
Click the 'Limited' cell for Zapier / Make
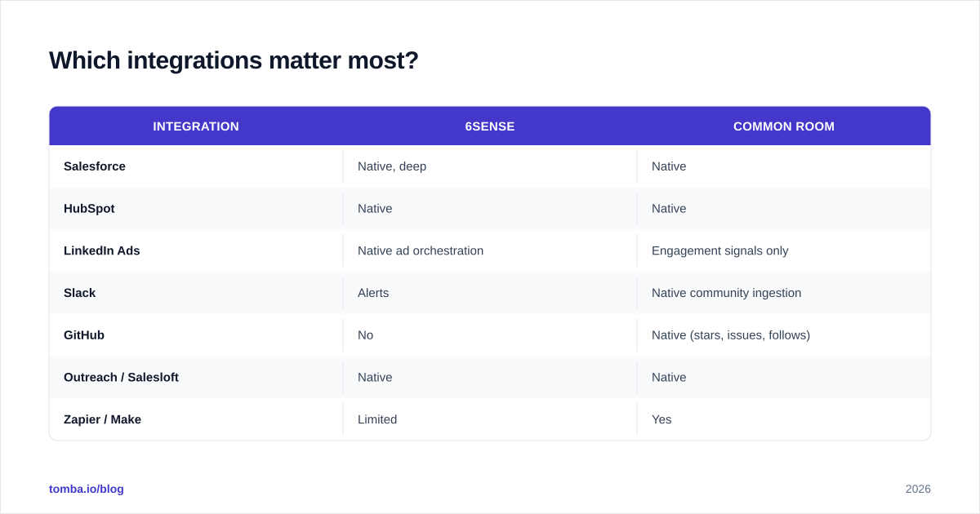[490, 419]
